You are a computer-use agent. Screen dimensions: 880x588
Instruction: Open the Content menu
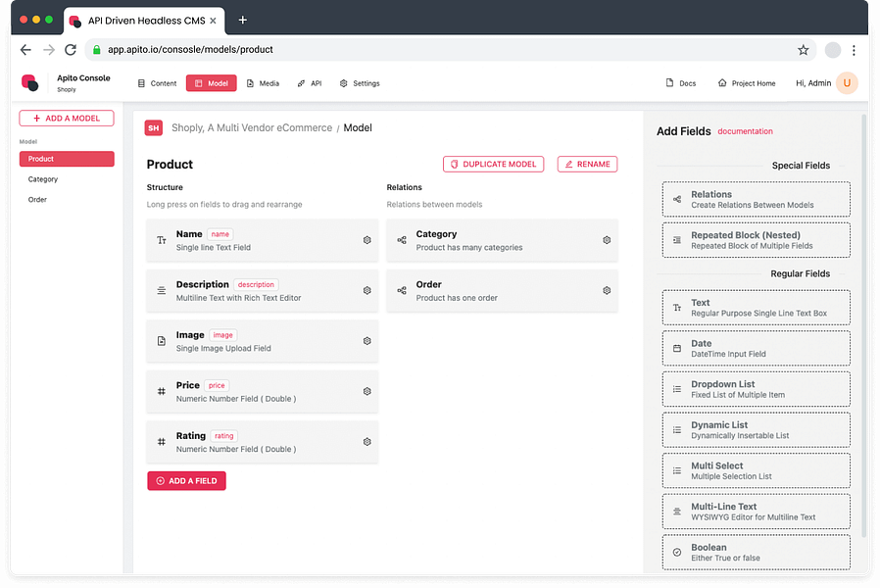[157, 83]
